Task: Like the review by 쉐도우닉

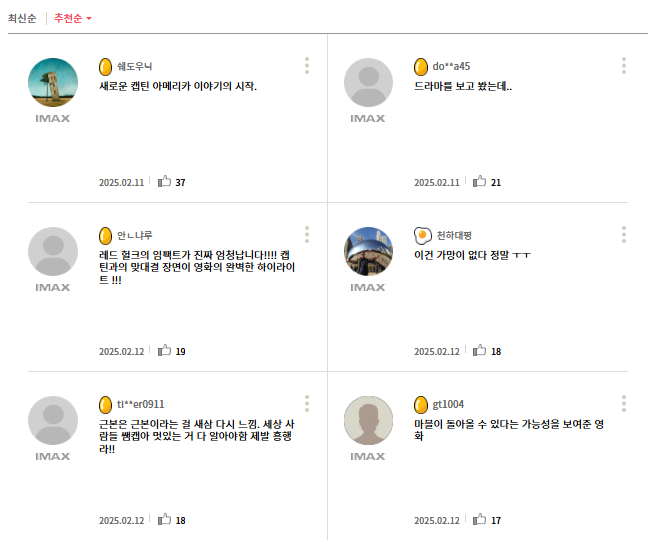Action: pos(165,182)
